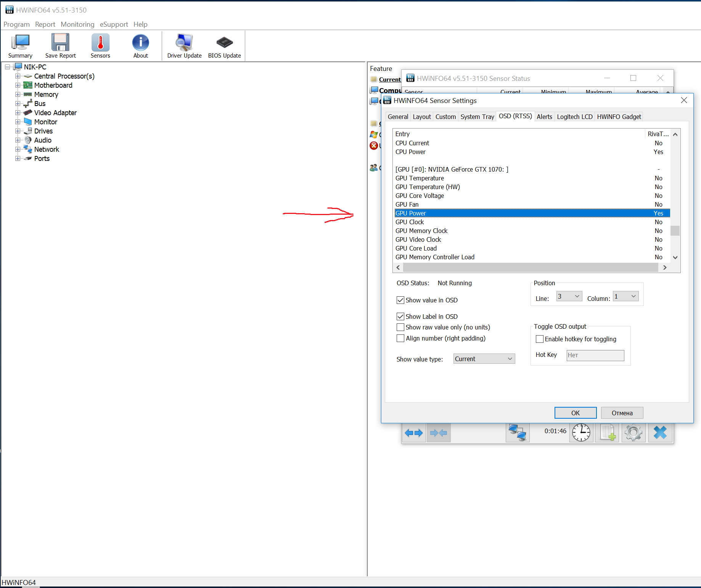Expand the Motherboard tree node
Screen dimensions: 701x588
[x=18, y=85]
